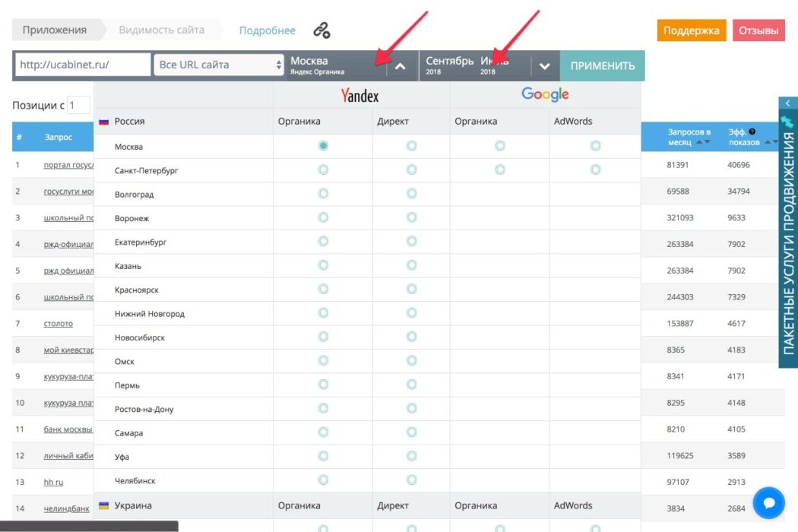The width and height of the screenshot is (798, 532).
Task: Select Самара Yandex Директ radio
Action: 411,432
